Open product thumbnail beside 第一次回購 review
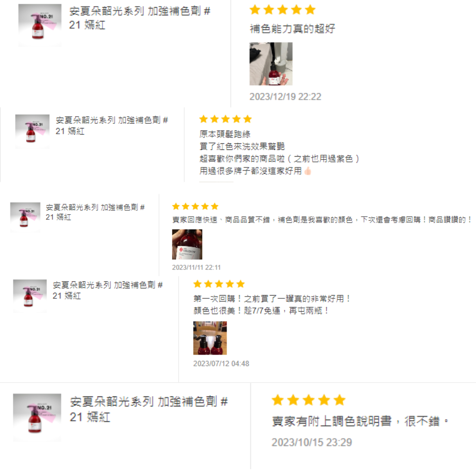The height and width of the screenshot is (476, 476). 30,296
